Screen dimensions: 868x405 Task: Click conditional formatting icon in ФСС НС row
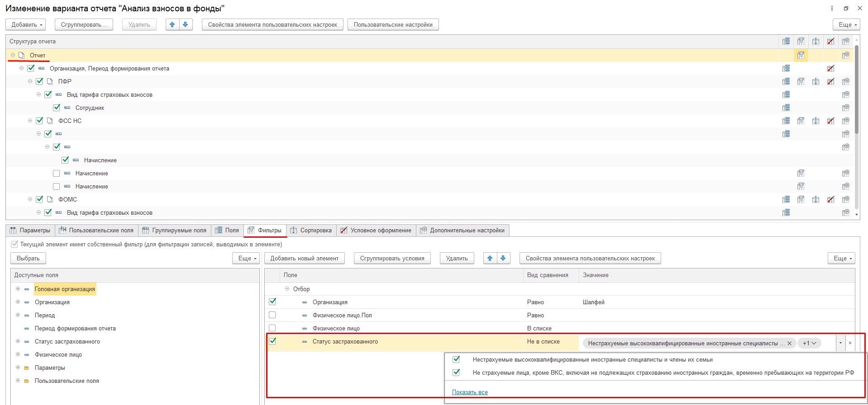pos(830,121)
